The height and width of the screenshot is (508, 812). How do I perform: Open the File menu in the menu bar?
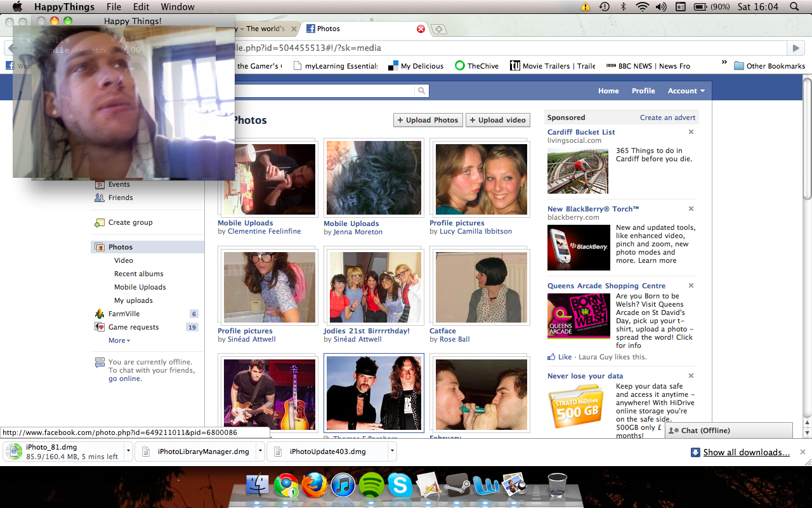pos(114,7)
